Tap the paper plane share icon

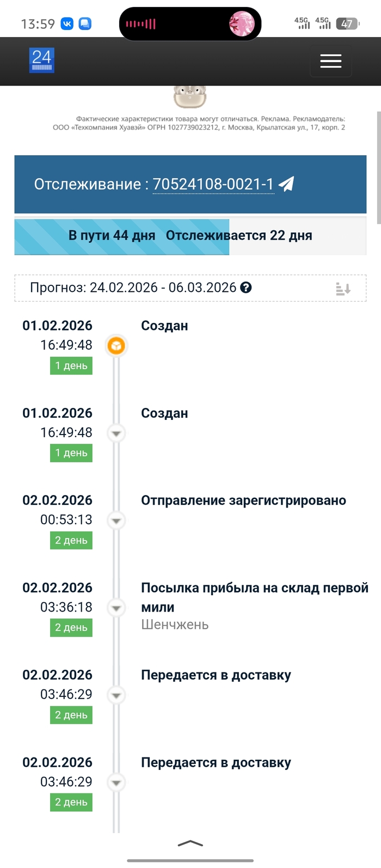pyautogui.click(x=286, y=184)
